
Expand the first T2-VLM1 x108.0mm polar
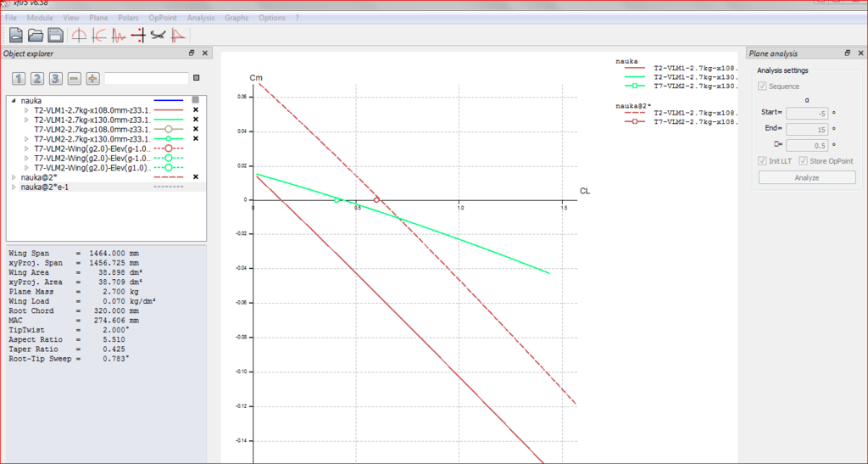pyautogui.click(x=26, y=110)
